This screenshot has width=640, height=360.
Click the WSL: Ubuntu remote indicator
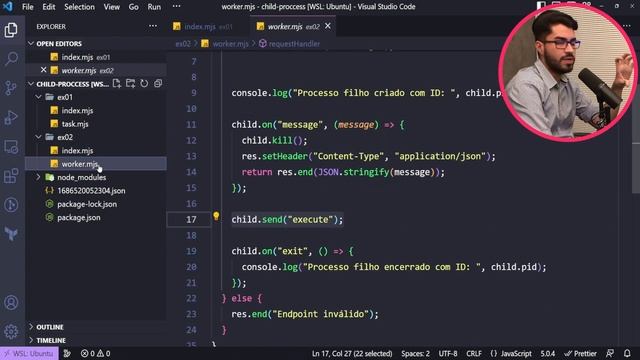29,353
